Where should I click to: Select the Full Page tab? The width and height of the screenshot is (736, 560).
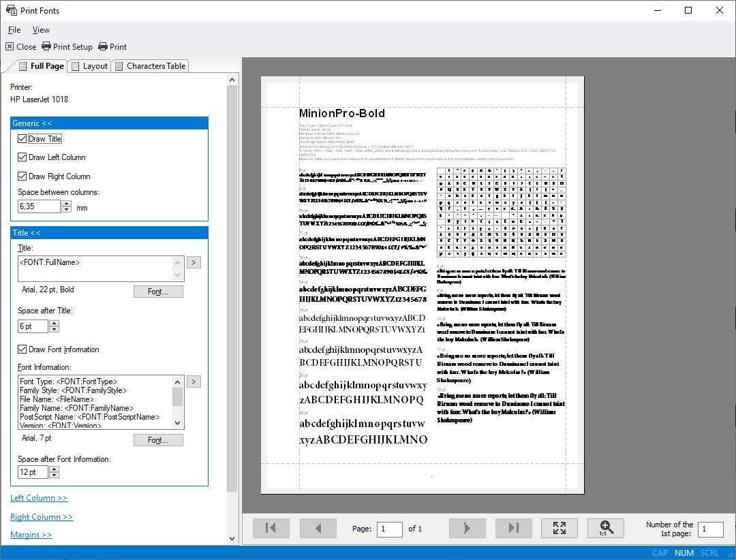(x=42, y=66)
